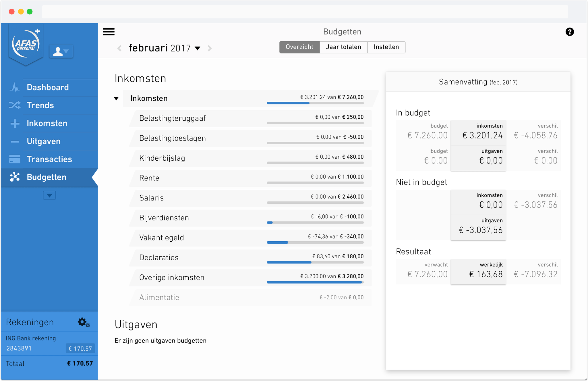Switch to the Jaar totalen tab
Viewport: 588px width, 381px height.
(x=343, y=47)
